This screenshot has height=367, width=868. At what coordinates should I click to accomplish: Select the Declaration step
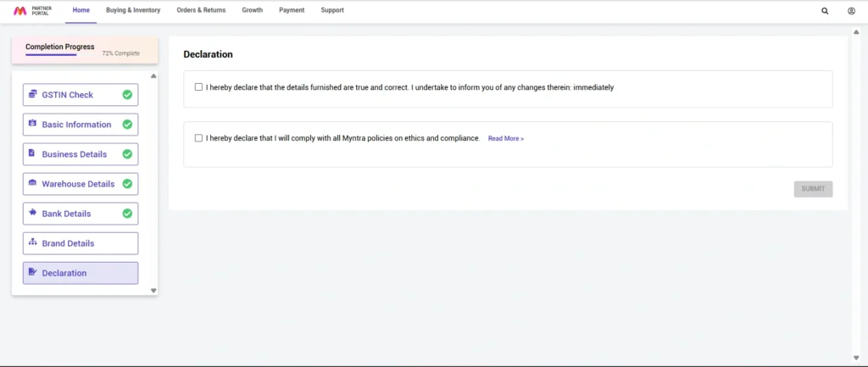[x=81, y=273]
